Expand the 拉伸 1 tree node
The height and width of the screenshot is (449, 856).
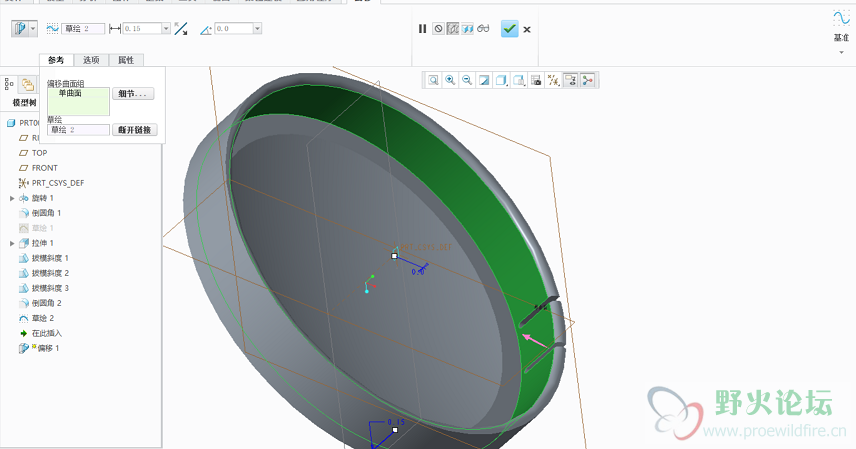coord(12,243)
